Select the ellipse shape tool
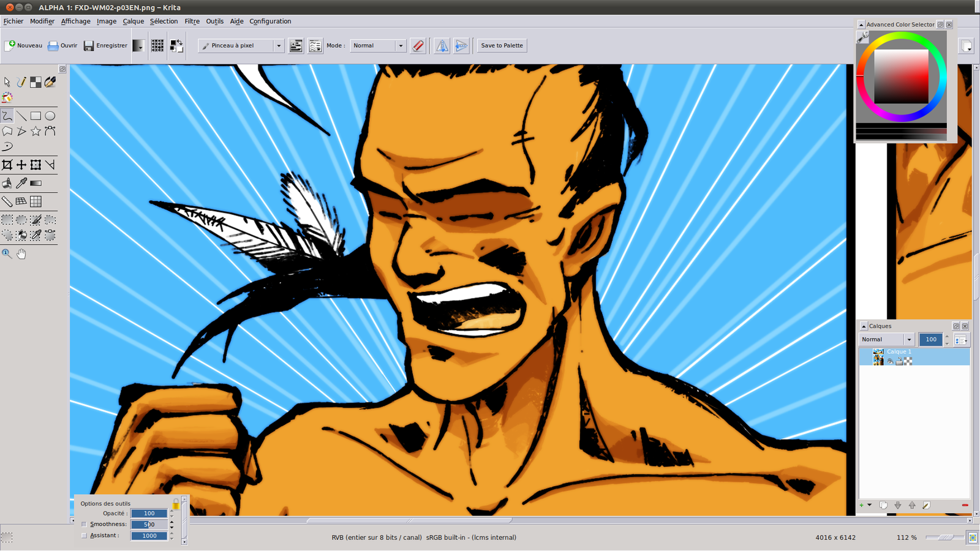The height and width of the screenshot is (551, 980). point(50,116)
